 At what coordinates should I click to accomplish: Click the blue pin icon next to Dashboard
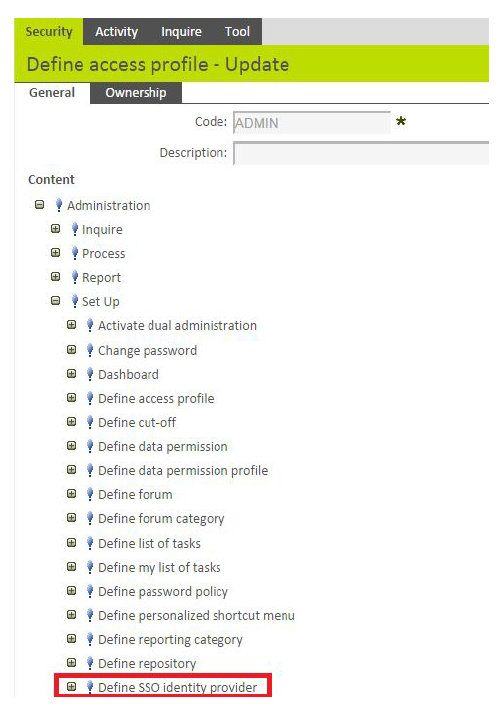(90, 374)
